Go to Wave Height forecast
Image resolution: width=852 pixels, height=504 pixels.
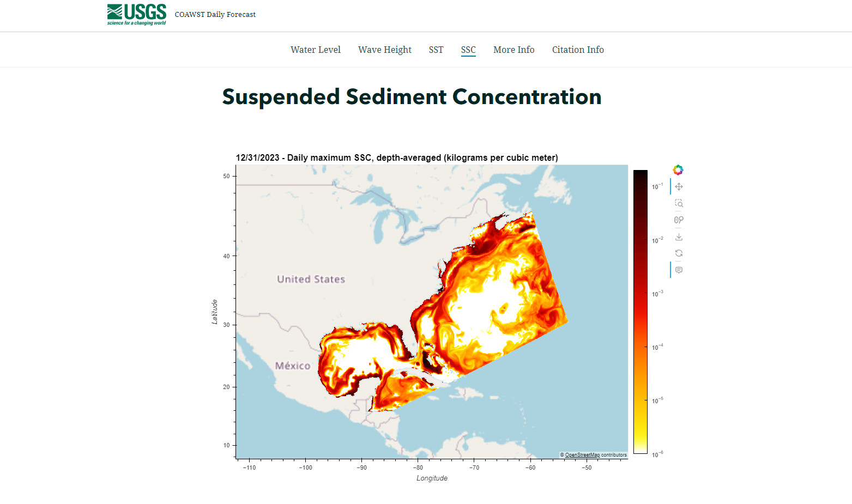[x=384, y=50]
